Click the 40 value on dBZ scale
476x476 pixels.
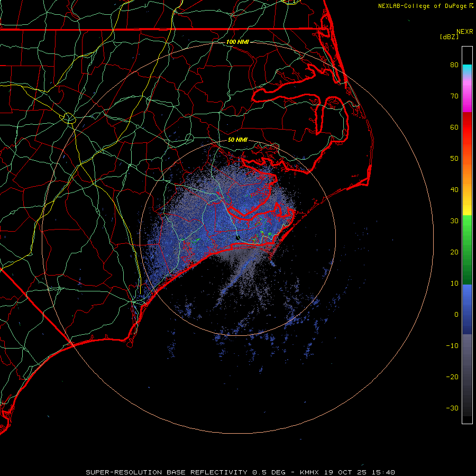[x=454, y=190]
